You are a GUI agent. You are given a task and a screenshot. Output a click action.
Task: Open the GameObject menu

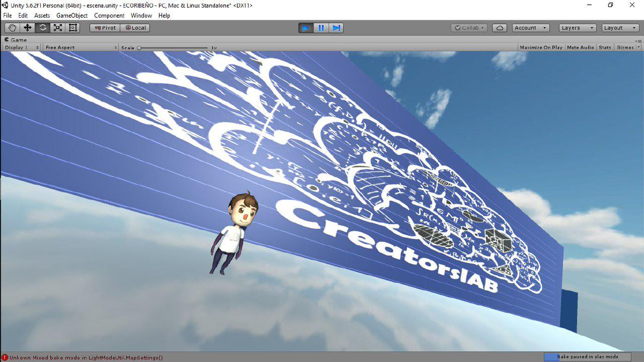tap(72, 16)
